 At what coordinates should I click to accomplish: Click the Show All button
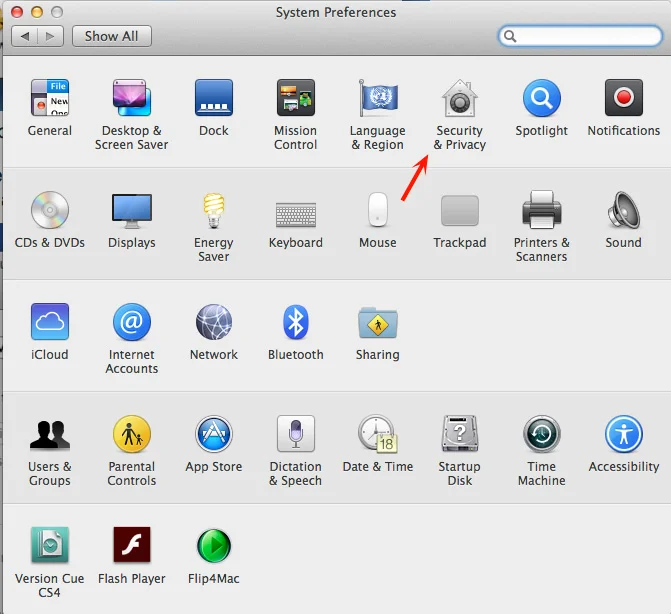(x=112, y=36)
